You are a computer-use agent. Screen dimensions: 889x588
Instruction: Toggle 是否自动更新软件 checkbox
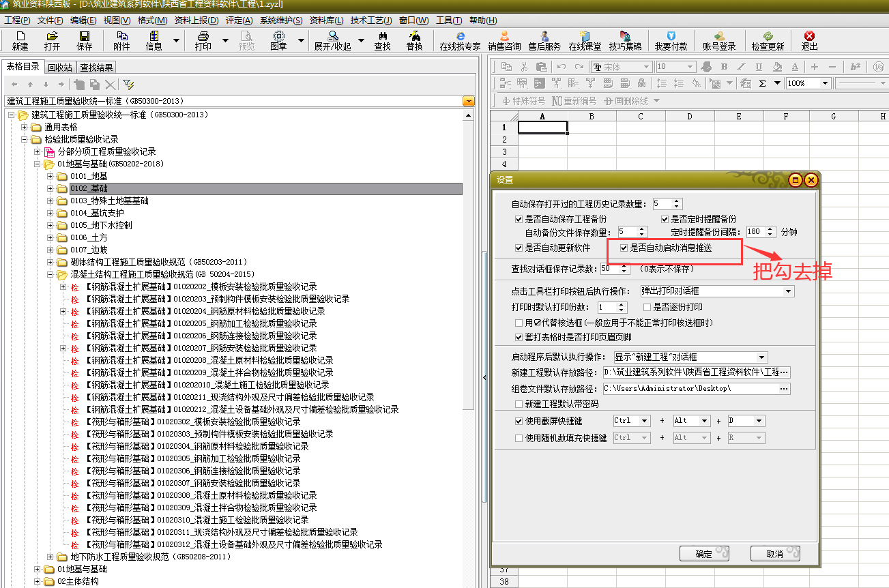(x=520, y=248)
